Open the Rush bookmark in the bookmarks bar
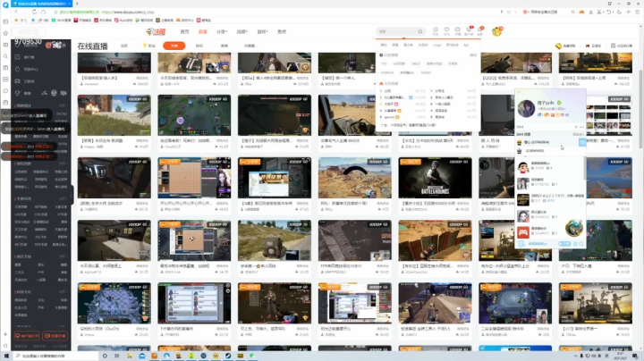644x361 pixels. [x=123, y=20]
